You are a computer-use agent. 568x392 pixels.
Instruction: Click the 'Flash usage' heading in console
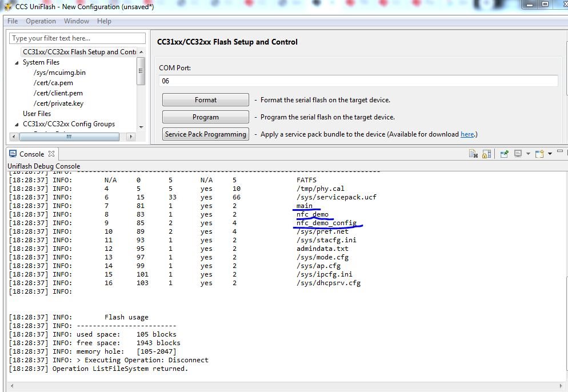[126, 317]
